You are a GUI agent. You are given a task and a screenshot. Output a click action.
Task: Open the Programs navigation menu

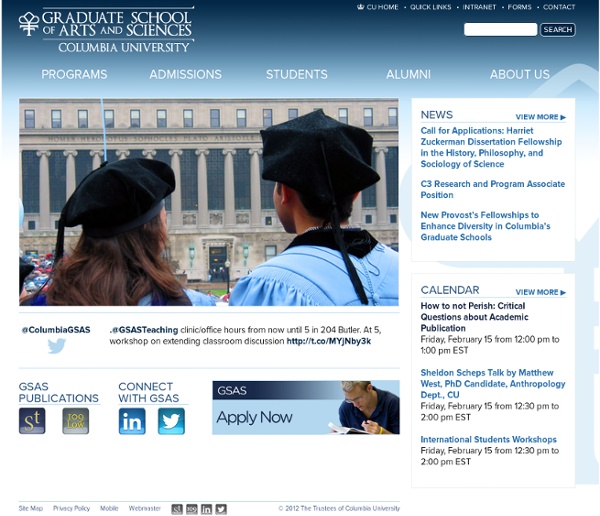point(74,74)
